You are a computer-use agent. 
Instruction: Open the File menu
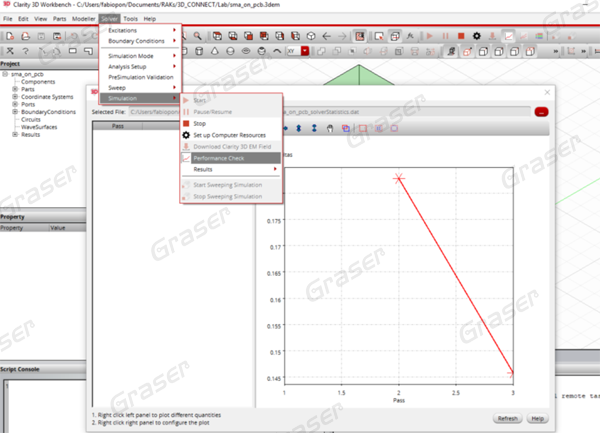pos(8,19)
